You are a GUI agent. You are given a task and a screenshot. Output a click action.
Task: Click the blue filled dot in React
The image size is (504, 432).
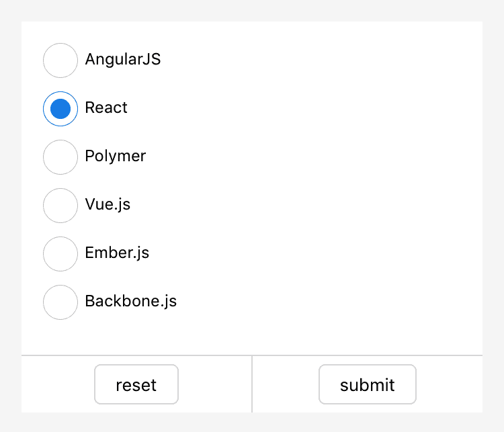point(60,109)
